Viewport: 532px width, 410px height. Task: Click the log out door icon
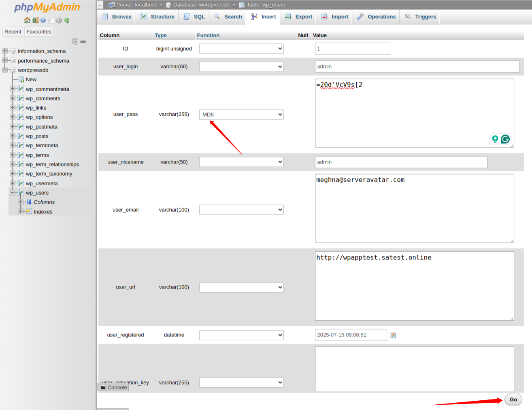pos(35,20)
